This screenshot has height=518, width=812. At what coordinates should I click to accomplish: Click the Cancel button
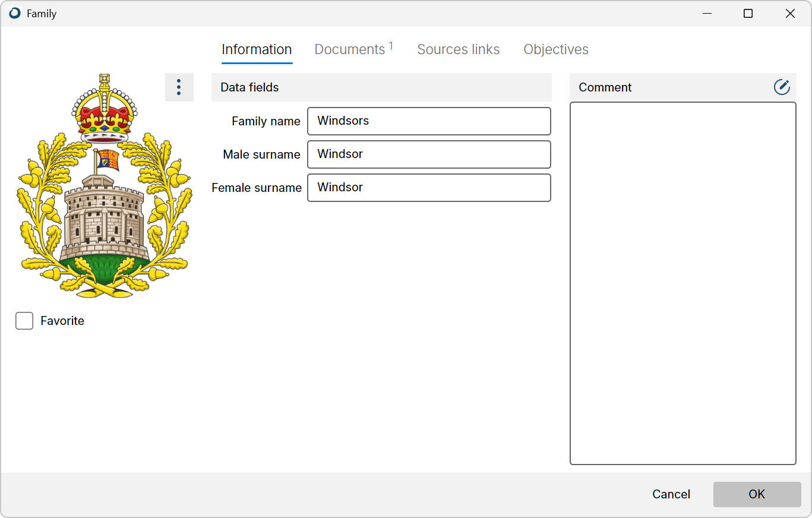tap(671, 494)
